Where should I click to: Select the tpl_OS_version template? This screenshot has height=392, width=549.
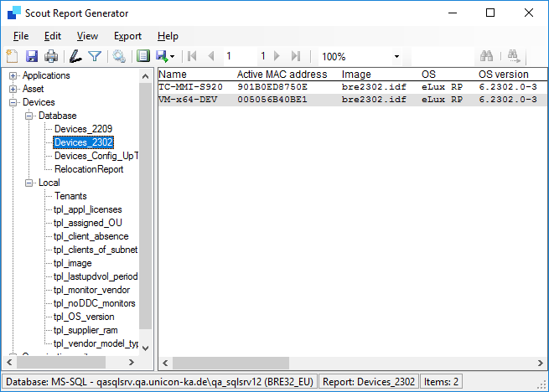click(x=84, y=317)
